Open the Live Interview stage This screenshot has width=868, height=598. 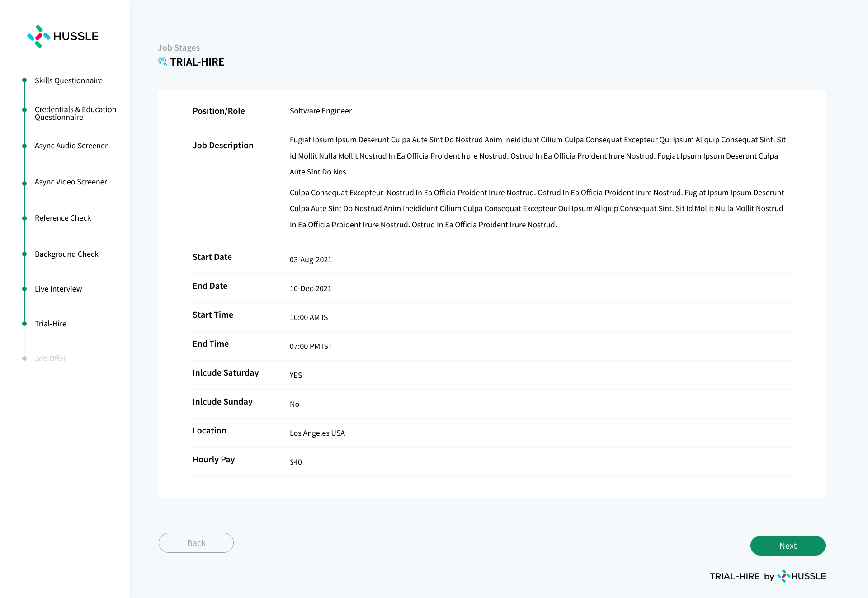58,289
